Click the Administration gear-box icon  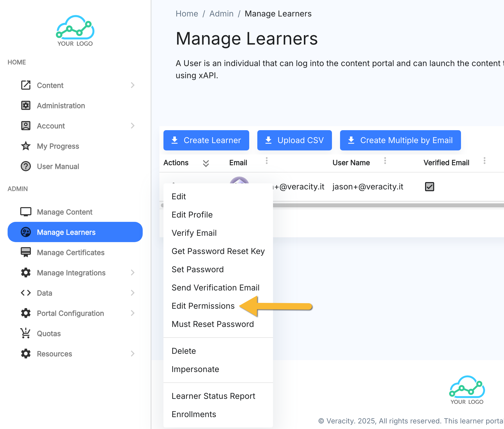coord(26,105)
